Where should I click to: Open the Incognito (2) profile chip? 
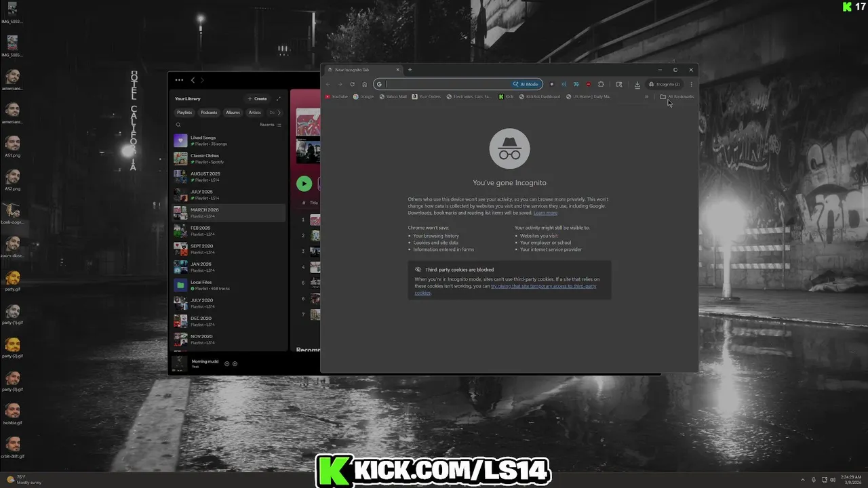665,84
